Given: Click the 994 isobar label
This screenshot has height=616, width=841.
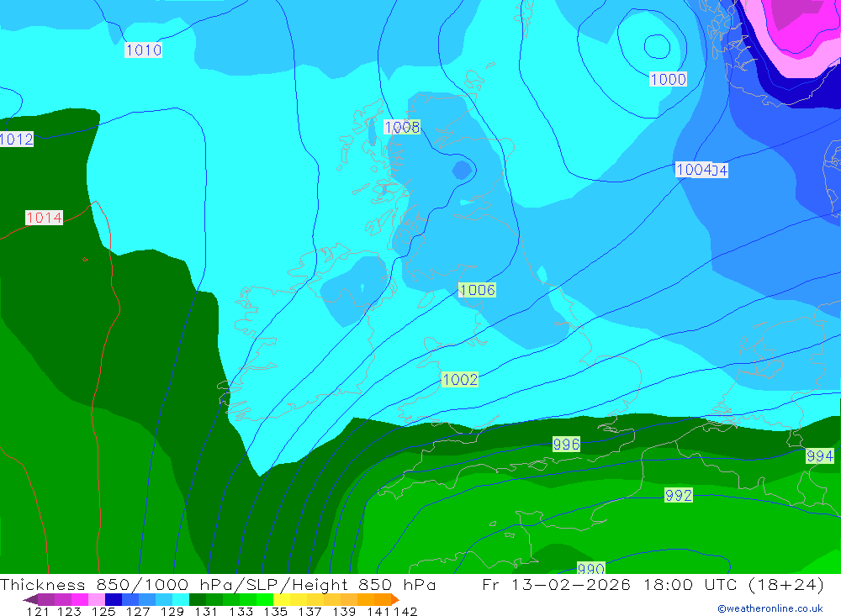Looking at the screenshot, I should (x=820, y=455).
